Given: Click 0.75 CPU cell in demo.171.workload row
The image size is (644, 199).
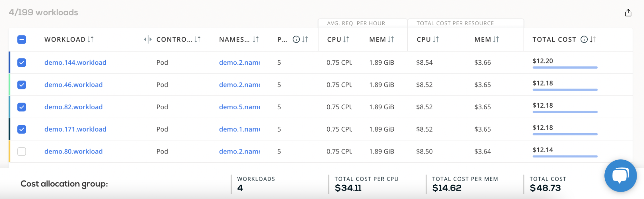Looking at the screenshot, I should (x=339, y=129).
